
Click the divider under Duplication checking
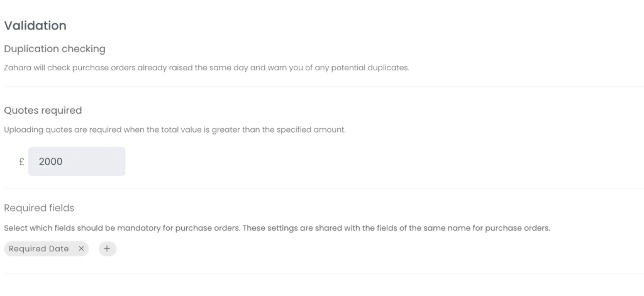pos(324,86)
